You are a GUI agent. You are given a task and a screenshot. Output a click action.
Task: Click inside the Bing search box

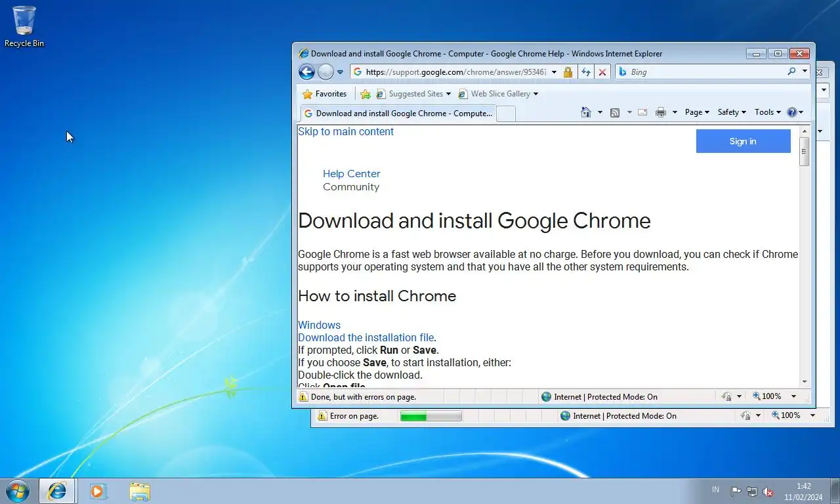(x=705, y=72)
